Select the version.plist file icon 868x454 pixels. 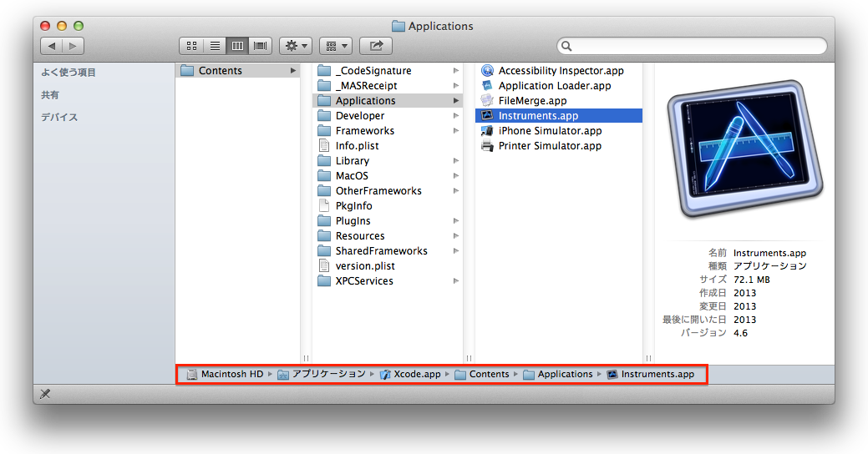pos(324,266)
